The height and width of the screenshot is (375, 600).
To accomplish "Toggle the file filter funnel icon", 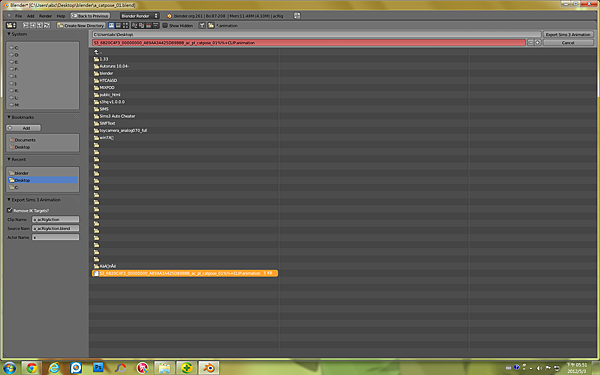I will coord(202,25).
